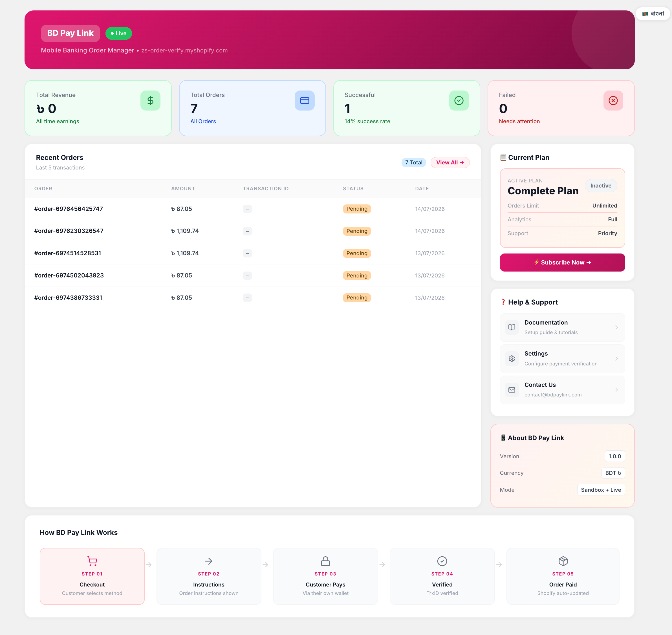672x635 pixels.
Task: Select order #order-6976230326547
Action: coord(69,231)
